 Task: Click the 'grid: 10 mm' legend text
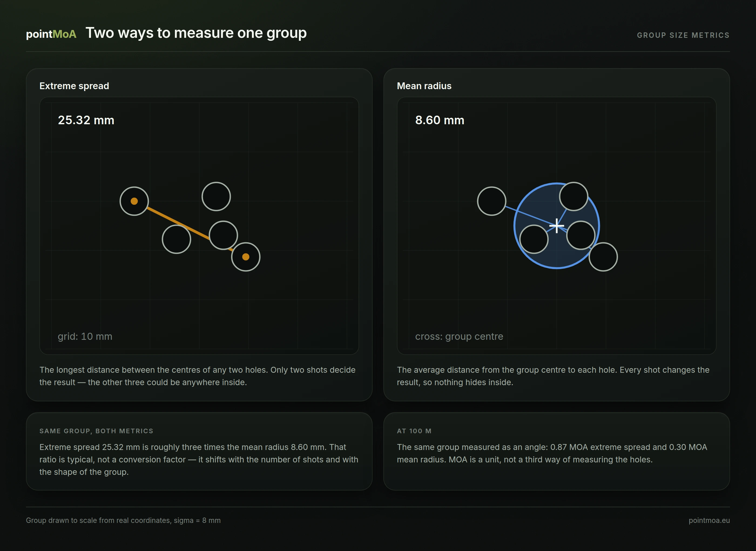(x=85, y=336)
